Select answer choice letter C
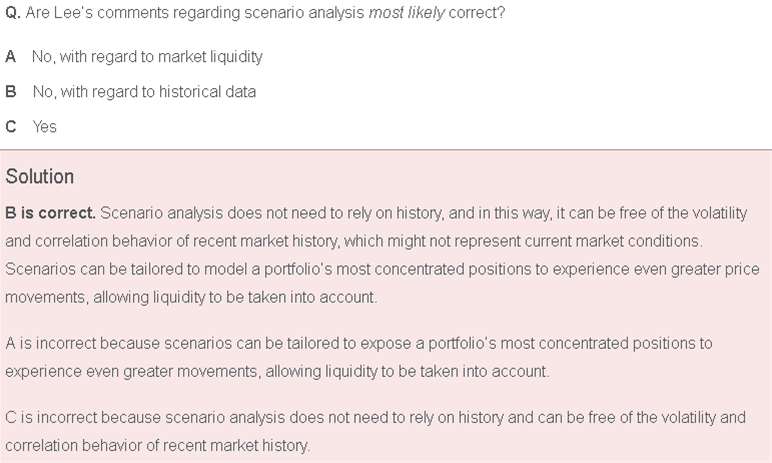The image size is (772, 463). (x=11, y=127)
